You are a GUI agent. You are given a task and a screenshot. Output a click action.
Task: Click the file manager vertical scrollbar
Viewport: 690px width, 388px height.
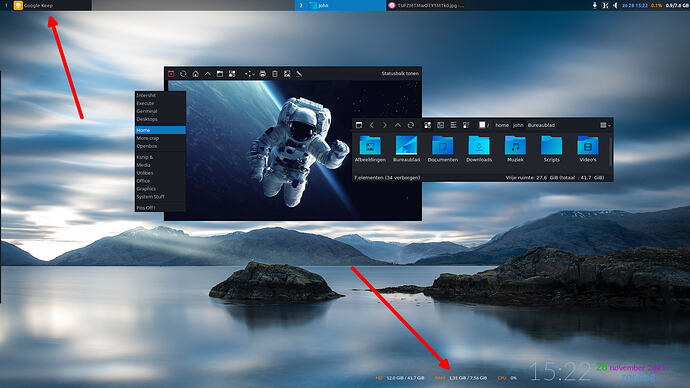[610, 151]
